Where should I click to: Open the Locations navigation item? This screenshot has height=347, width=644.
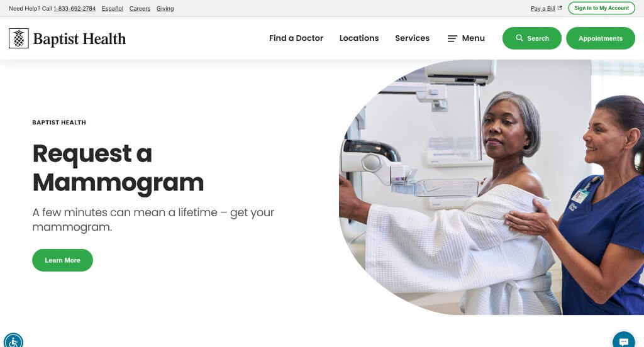coord(359,38)
